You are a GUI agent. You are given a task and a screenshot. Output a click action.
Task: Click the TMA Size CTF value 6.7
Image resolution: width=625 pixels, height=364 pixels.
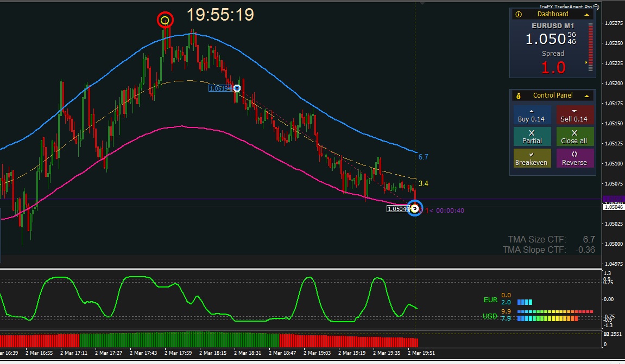tap(589, 239)
